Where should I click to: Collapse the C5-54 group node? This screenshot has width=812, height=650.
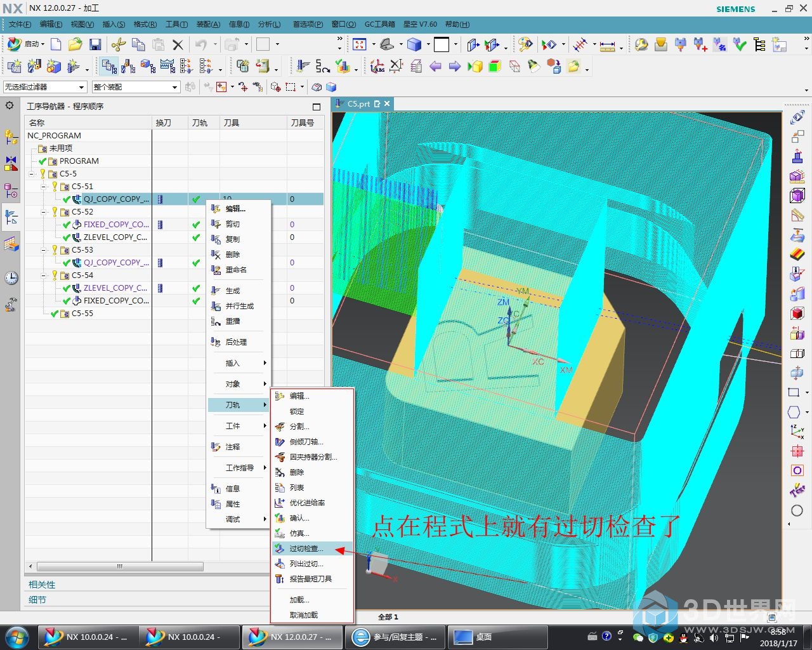[x=44, y=275]
